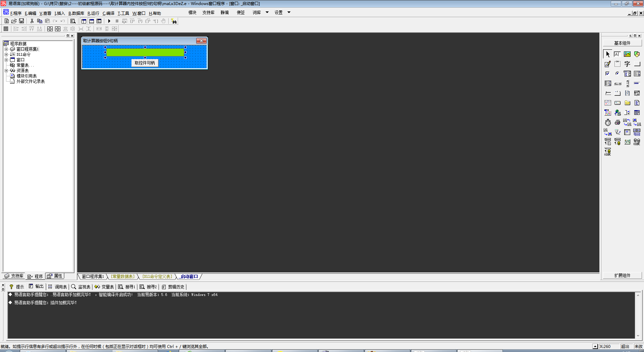Save the program with the floppy icon
Screen dimensions: 644x352
21,21
